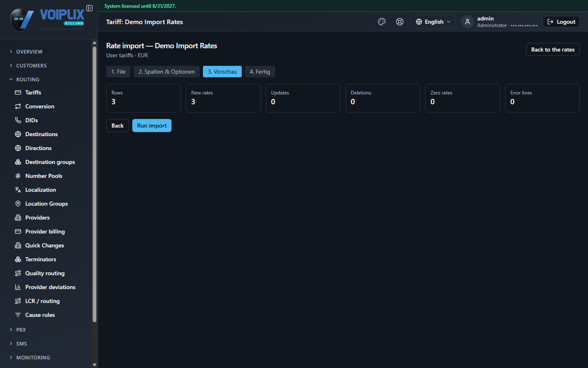Open Provider billing
This screenshot has width=588, height=368.
click(46, 231)
